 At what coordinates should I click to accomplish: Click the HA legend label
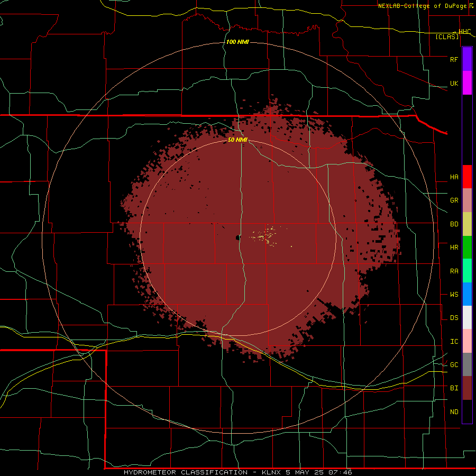coord(454,177)
